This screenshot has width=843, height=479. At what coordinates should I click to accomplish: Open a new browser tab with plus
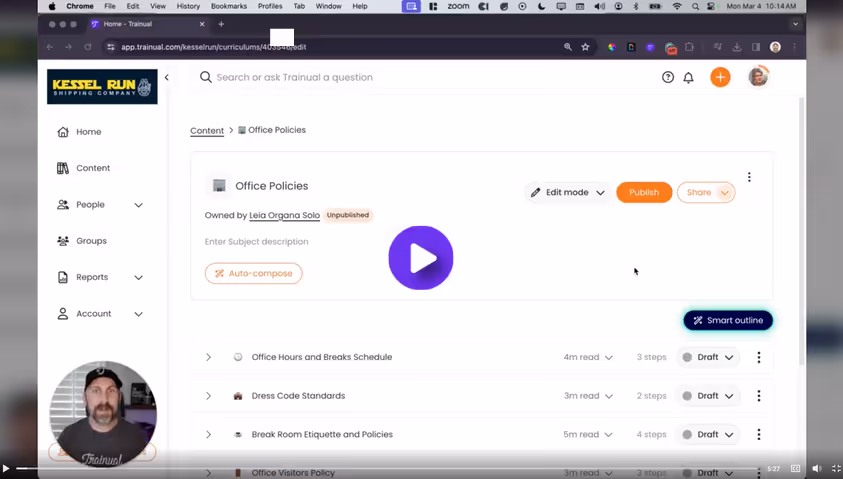221,24
